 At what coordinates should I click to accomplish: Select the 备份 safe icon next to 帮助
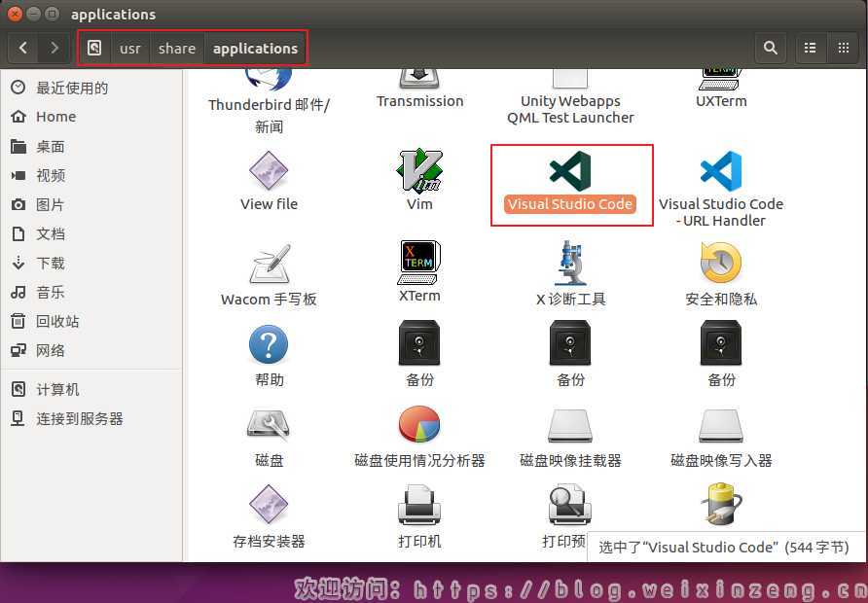(419, 343)
